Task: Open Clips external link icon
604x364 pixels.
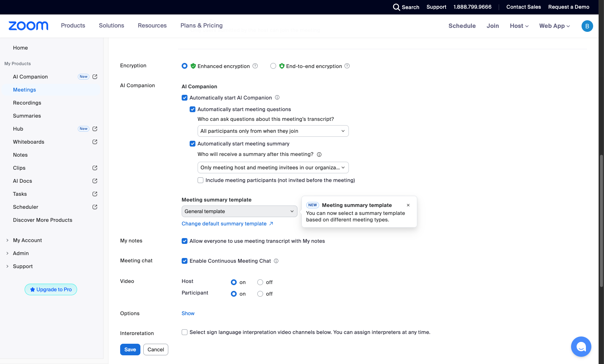Action: (x=95, y=168)
